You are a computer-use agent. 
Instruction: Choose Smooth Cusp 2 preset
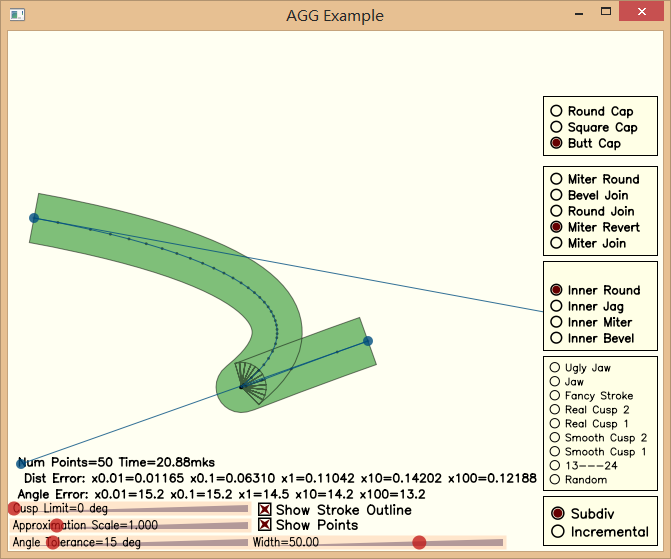598,437
